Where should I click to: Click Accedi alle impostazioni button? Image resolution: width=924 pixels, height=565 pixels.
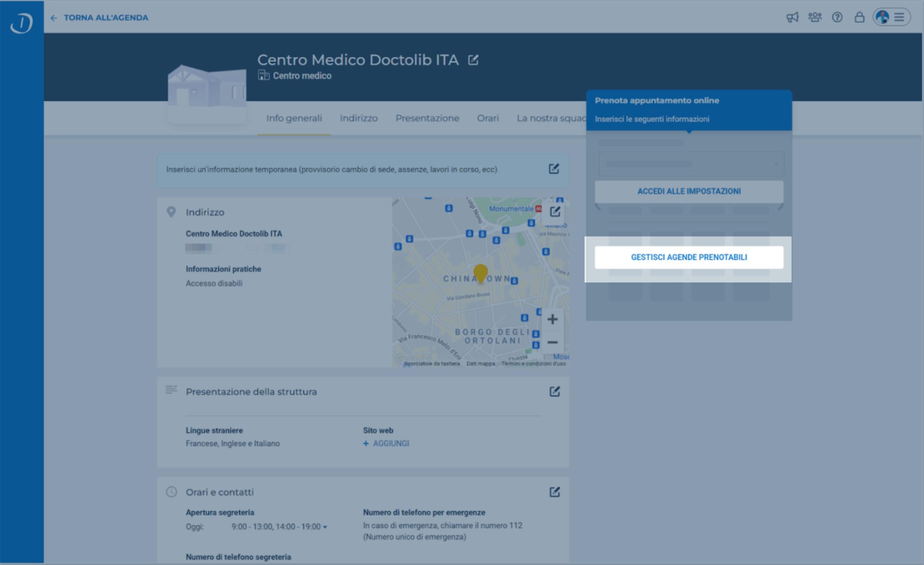click(689, 191)
